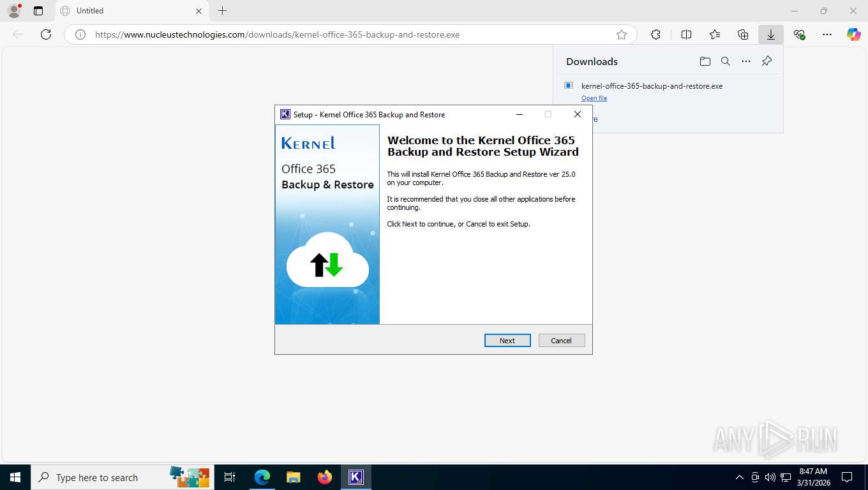Image resolution: width=868 pixels, height=490 pixels.
Task: Pin the Downloads panel
Action: click(767, 61)
